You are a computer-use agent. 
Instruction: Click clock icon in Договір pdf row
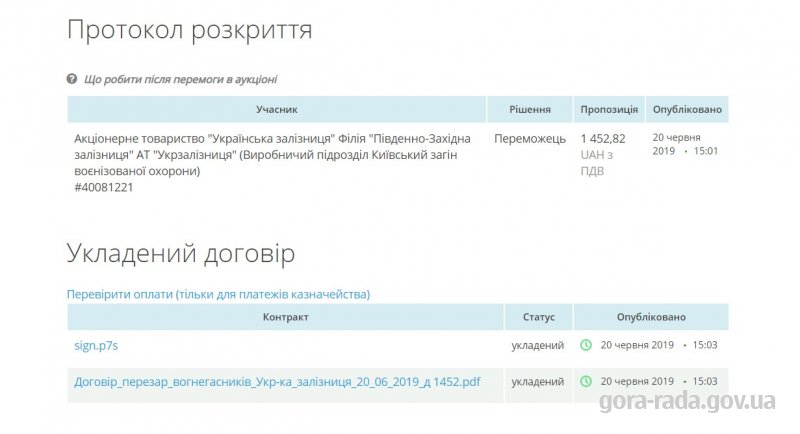click(586, 381)
